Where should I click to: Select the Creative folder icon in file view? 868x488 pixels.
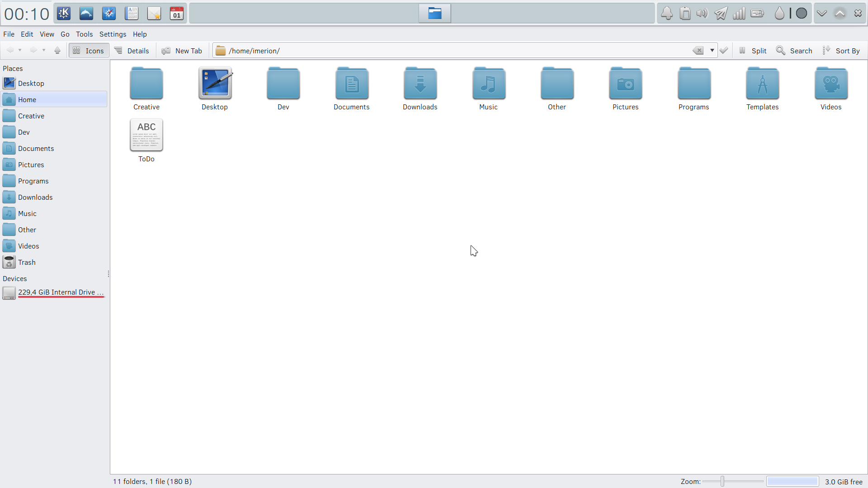tap(146, 89)
